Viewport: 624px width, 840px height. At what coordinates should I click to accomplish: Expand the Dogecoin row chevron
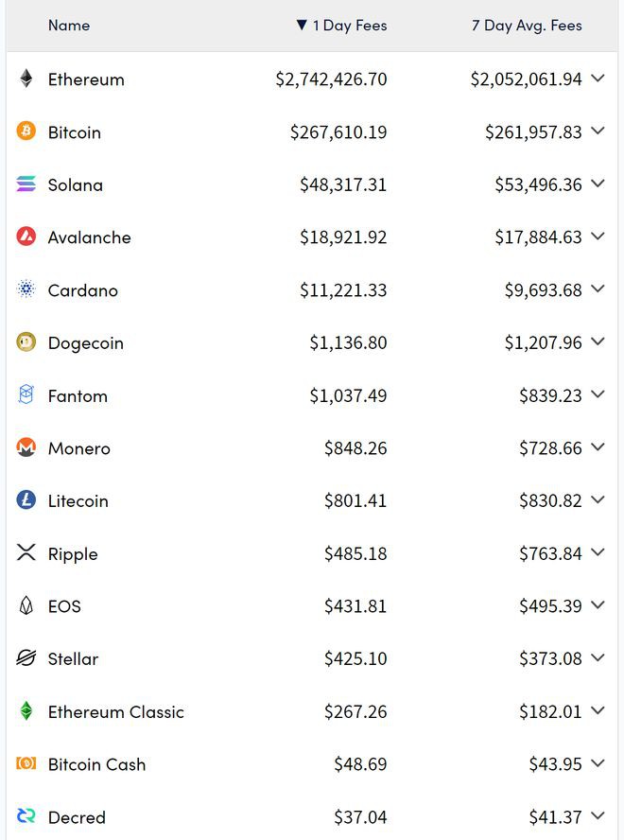598,342
